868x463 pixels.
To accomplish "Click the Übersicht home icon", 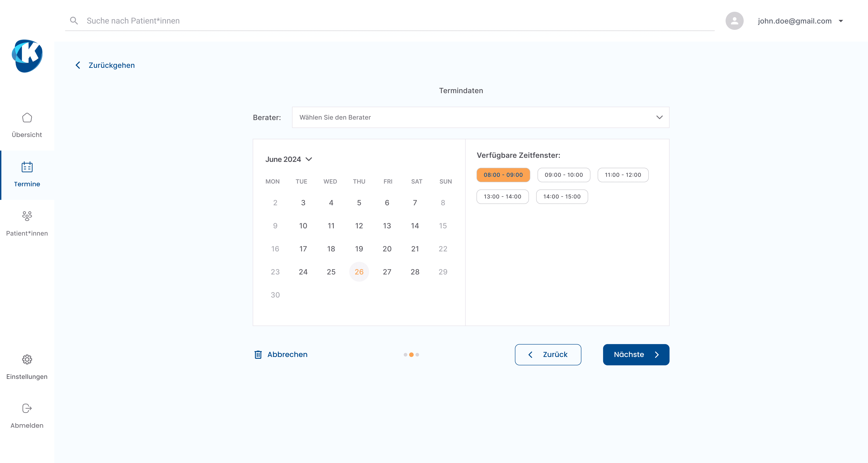I will coord(27,118).
